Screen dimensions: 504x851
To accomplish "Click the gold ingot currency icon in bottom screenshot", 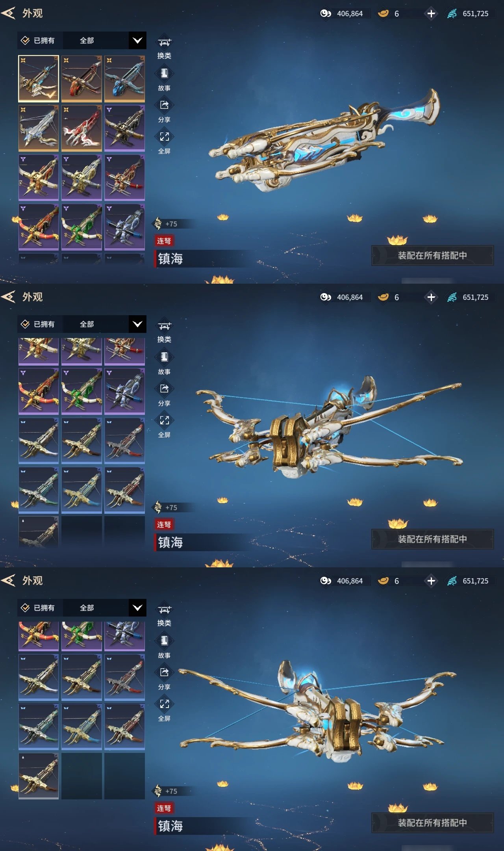I will pos(383,581).
